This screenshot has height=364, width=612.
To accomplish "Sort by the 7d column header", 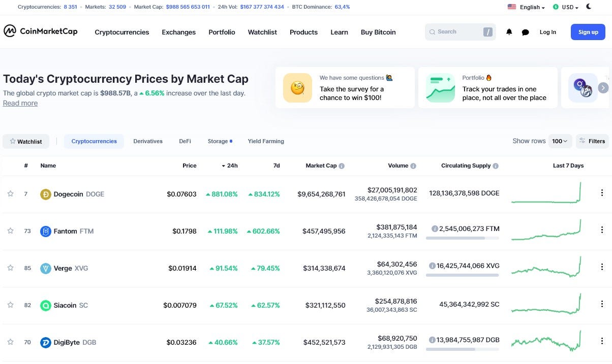I will [276, 166].
